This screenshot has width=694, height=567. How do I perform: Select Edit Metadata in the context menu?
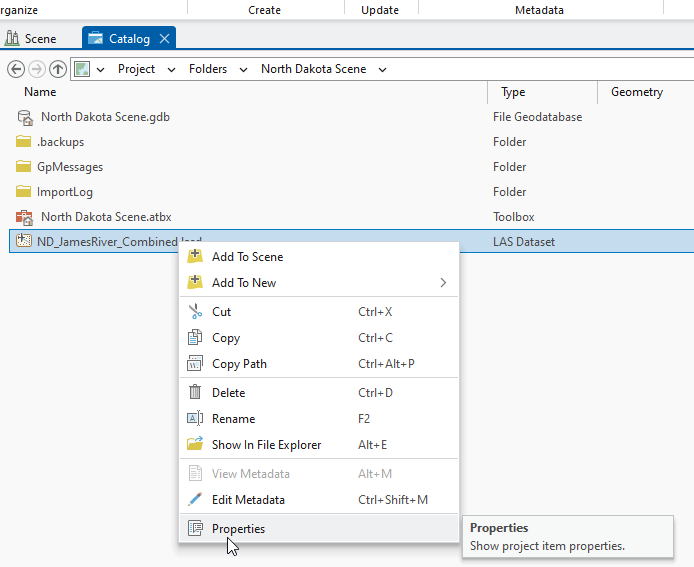pos(319,500)
